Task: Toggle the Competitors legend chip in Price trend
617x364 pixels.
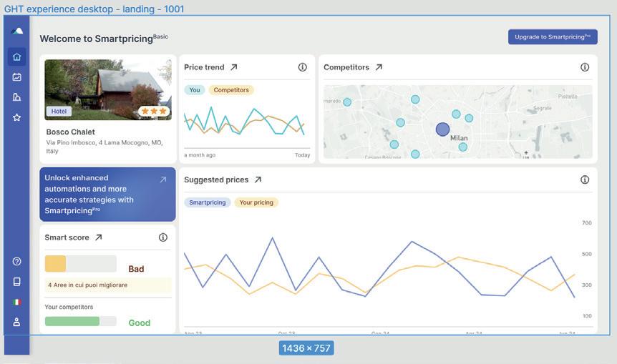Action: point(231,90)
